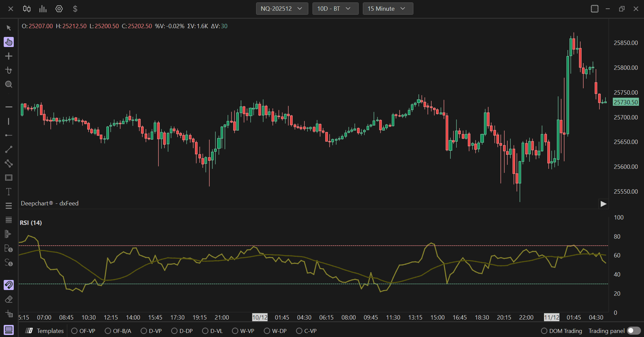The width and height of the screenshot is (644, 337).
Task: Click the candlestick chart type icon
Action: [x=27, y=9]
